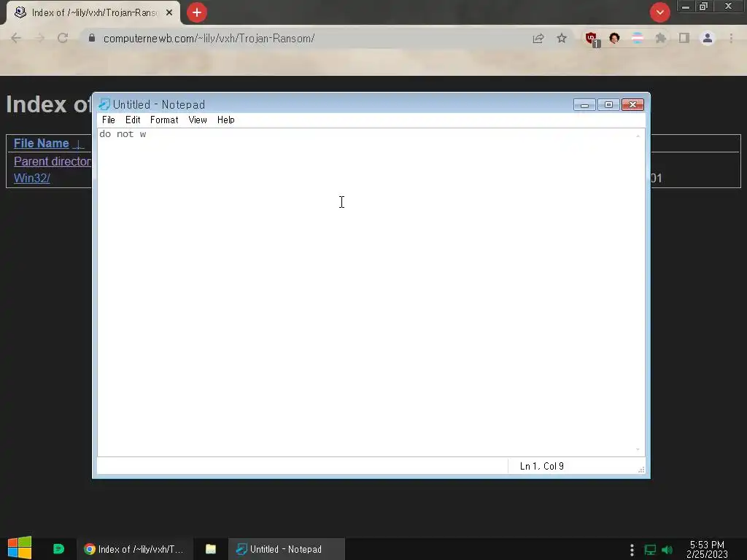Open the Edit menu in Notepad
The image size is (747, 560).
tap(133, 120)
